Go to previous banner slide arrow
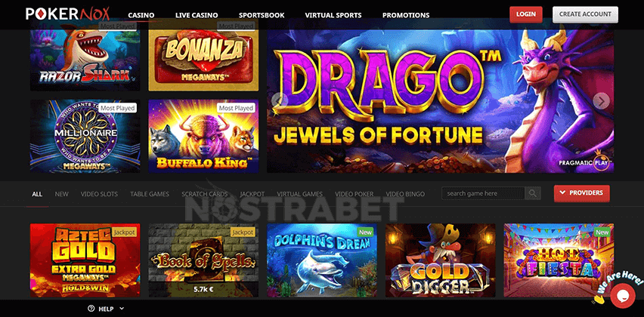 click(x=280, y=101)
